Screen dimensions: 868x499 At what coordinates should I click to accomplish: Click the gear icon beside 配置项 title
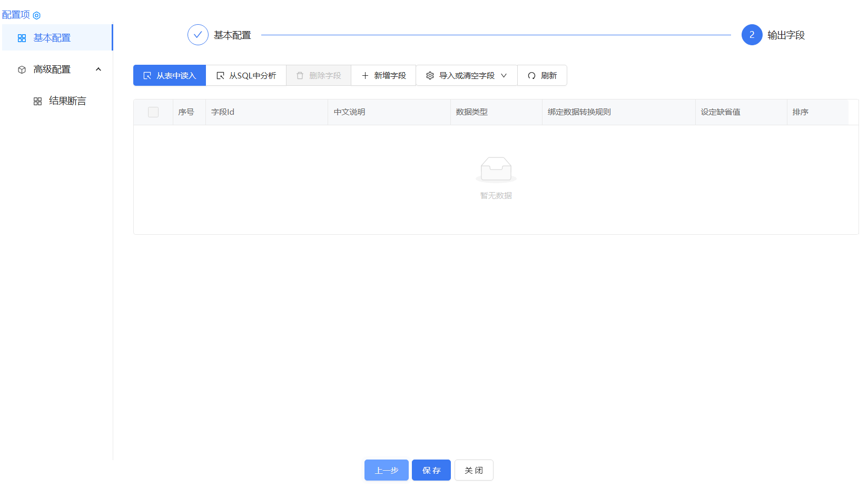(36, 15)
